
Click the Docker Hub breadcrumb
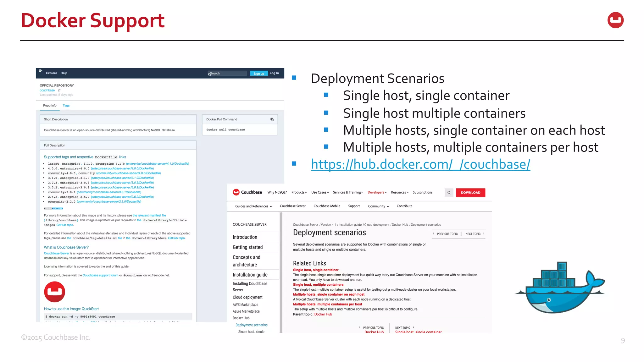click(400, 225)
